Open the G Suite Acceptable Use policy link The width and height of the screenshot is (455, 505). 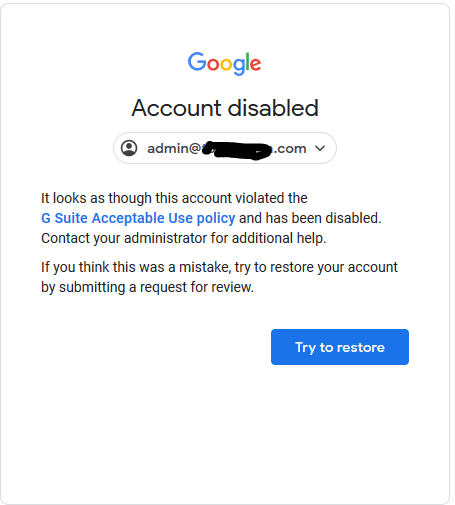138,218
